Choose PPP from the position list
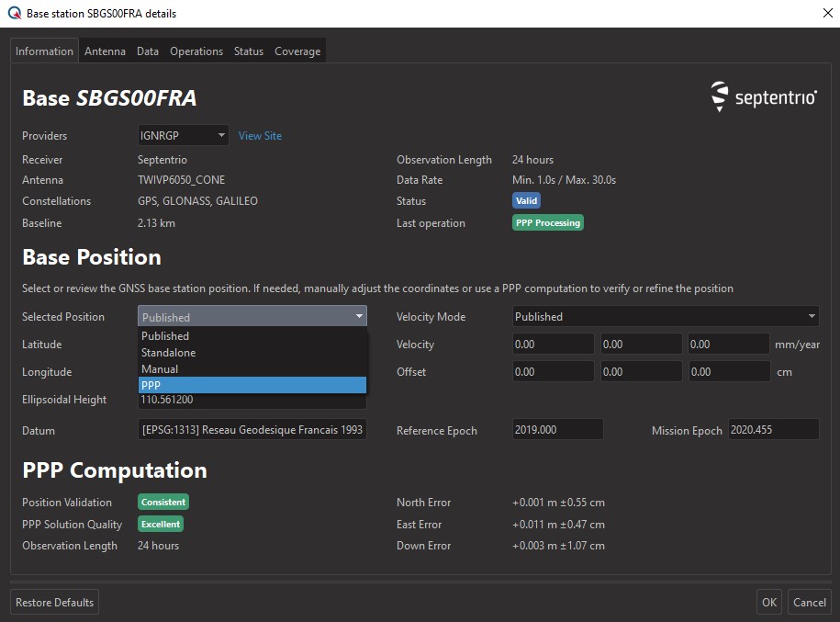Image resolution: width=840 pixels, height=622 pixels. tap(252, 385)
